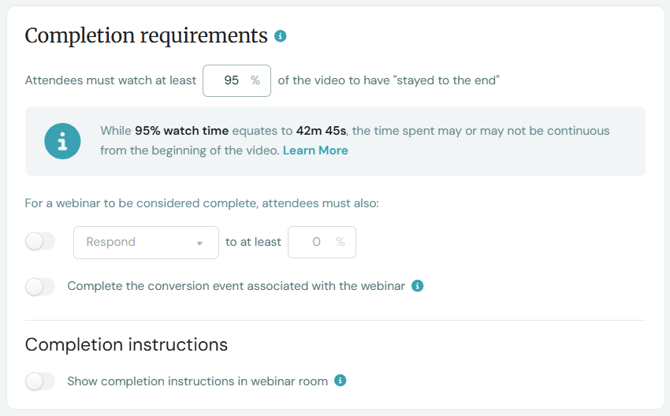Click 'Show completion instructions in webinar room' label

[x=197, y=381]
